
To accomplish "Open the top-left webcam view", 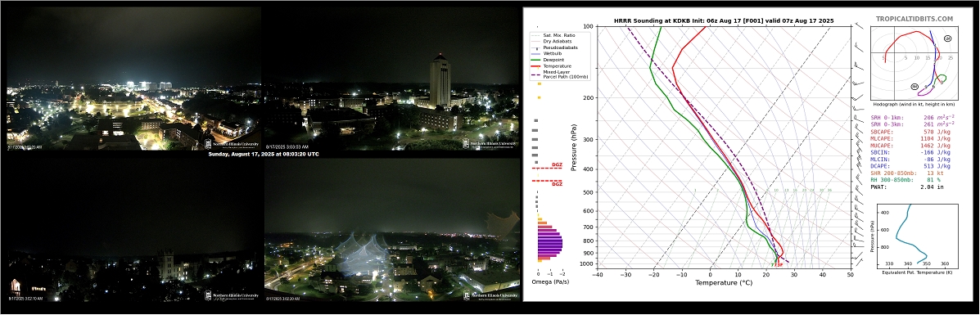I will click(133, 79).
